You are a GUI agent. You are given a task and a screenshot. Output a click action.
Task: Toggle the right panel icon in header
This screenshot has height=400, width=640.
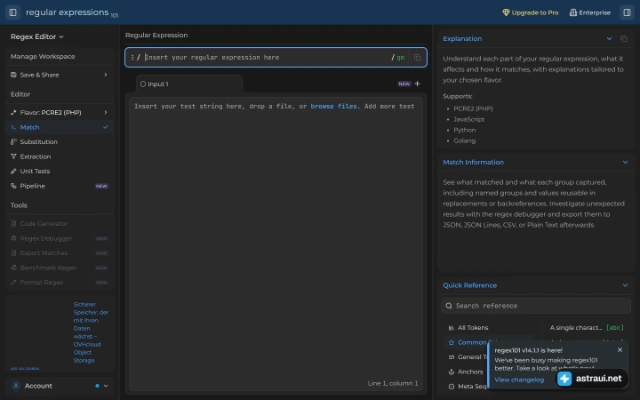[627, 12]
